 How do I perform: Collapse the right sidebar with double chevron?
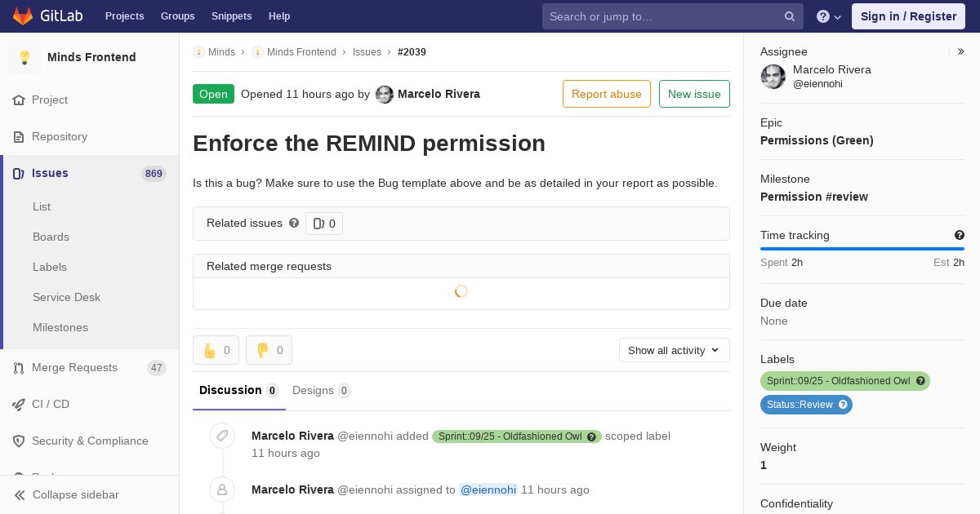[961, 51]
